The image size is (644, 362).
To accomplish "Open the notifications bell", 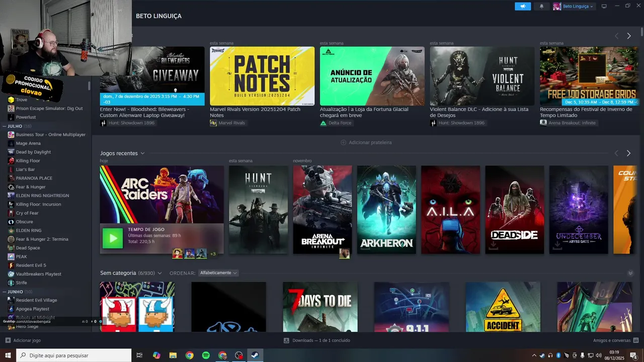I will pos(541,7).
